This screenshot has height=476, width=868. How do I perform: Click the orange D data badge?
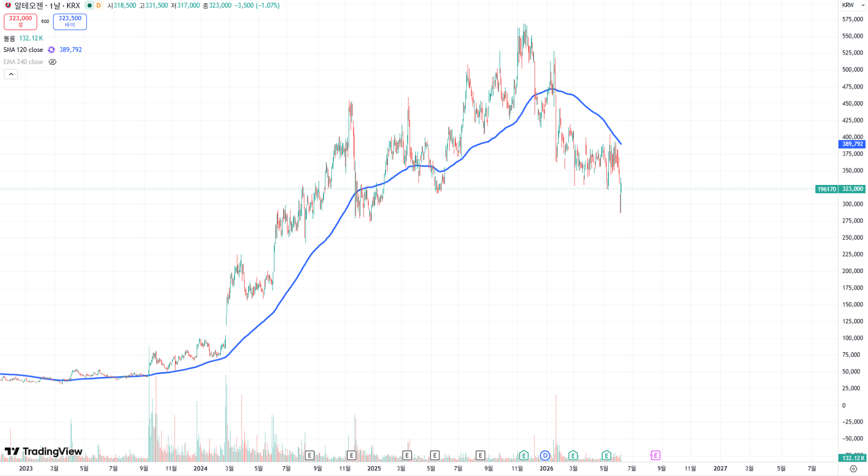98,5
